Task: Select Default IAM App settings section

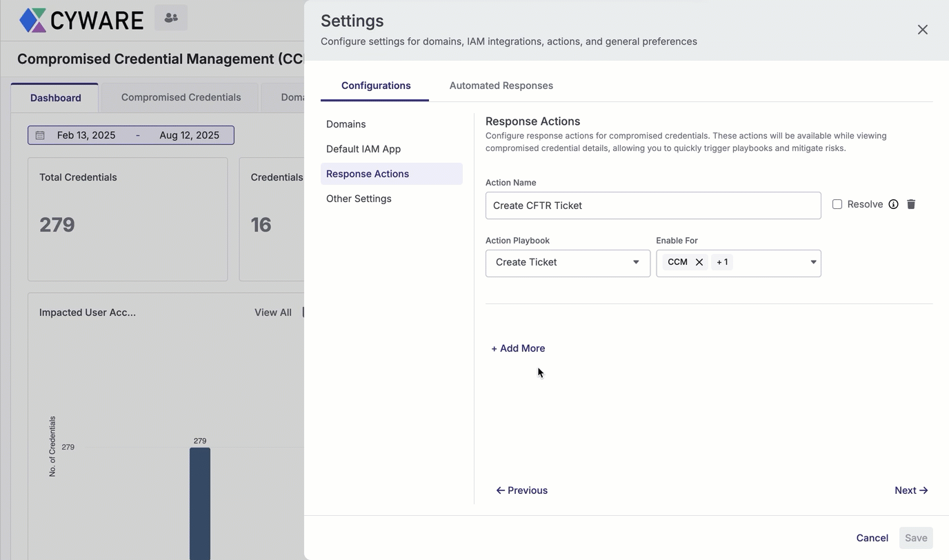Action: (x=363, y=149)
